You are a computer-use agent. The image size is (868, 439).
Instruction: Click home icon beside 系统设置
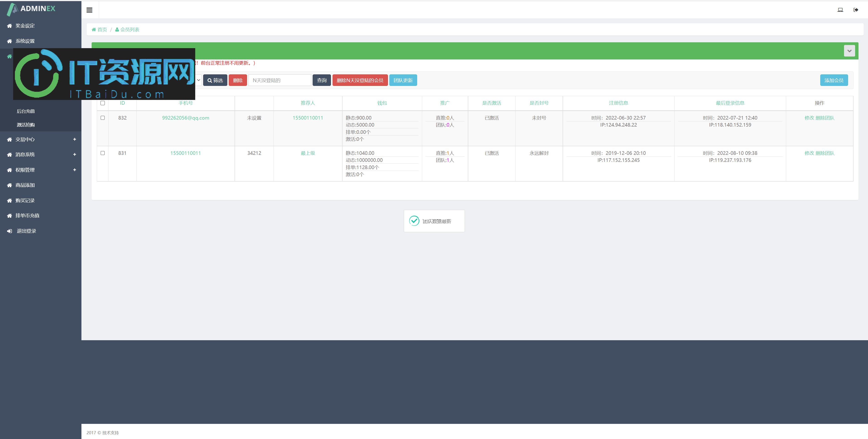pyautogui.click(x=10, y=41)
